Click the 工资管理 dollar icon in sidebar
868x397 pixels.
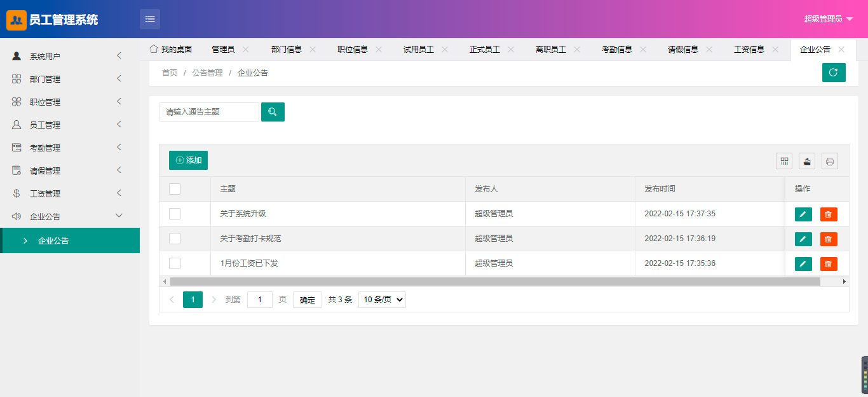coord(17,193)
